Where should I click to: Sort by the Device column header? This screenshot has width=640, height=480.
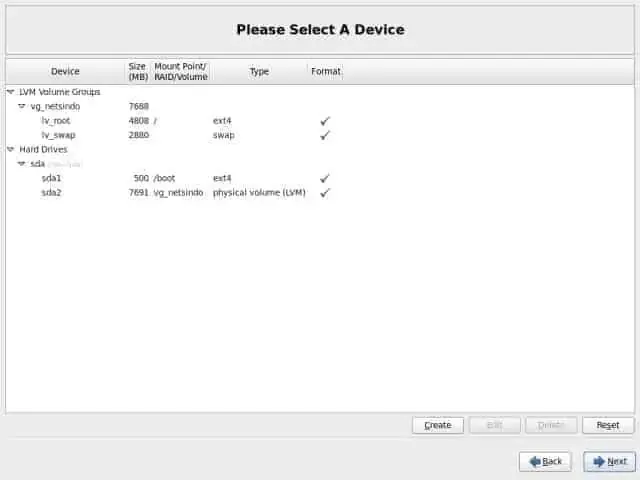coord(65,71)
